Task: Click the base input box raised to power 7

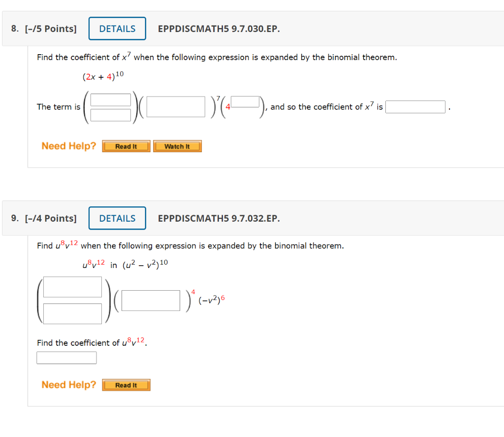Action: (x=175, y=106)
